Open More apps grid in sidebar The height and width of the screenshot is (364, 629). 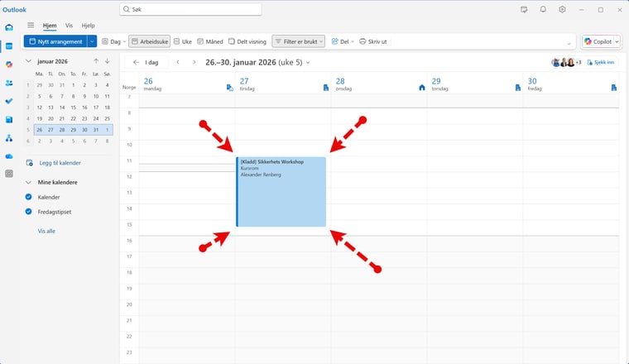tap(9, 174)
